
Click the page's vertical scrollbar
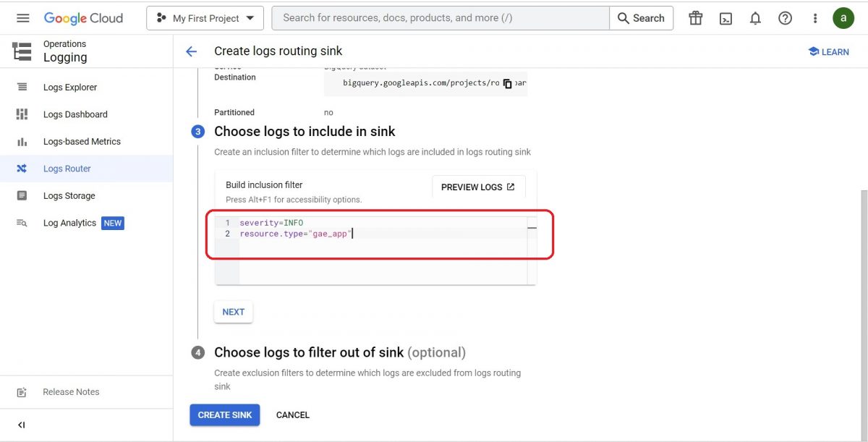(864, 289)
